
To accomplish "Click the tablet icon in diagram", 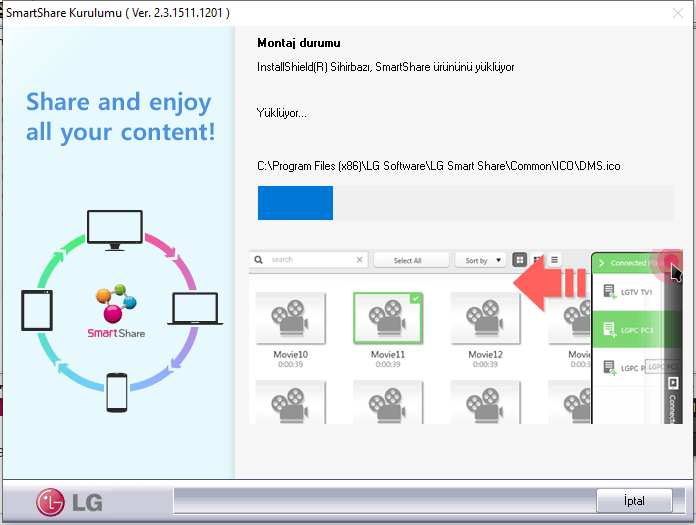I will 37,310.
